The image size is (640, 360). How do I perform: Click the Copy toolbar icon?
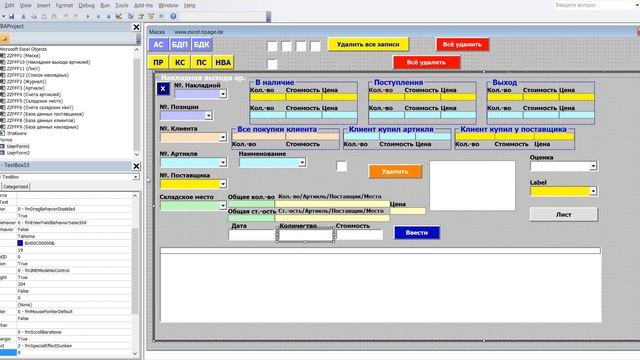(x=34, y=16)
